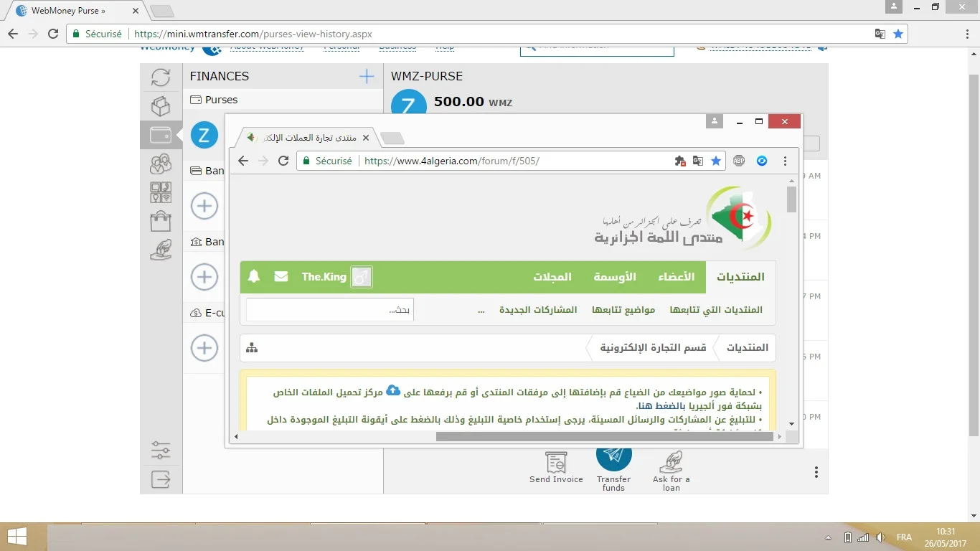Click the WebMoney refresh icon in sidebar
The image size is (980, 551).
click(x=161, y=77)
